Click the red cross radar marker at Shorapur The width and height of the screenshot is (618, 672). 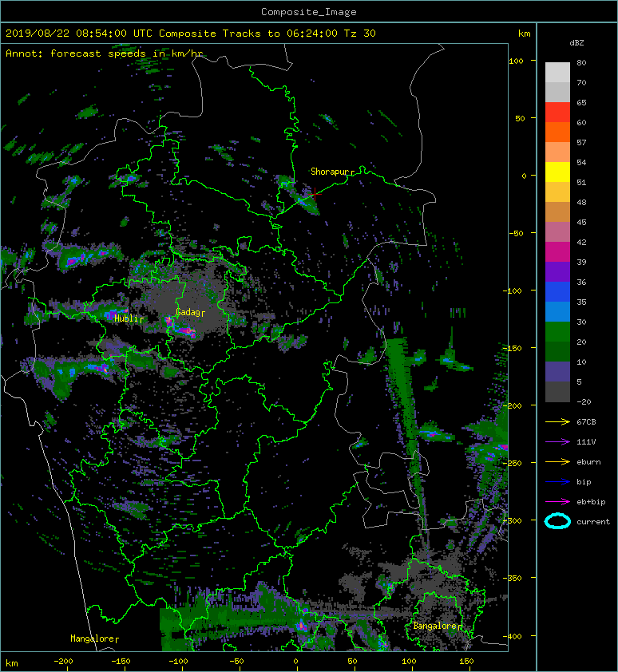click(315, 194)
